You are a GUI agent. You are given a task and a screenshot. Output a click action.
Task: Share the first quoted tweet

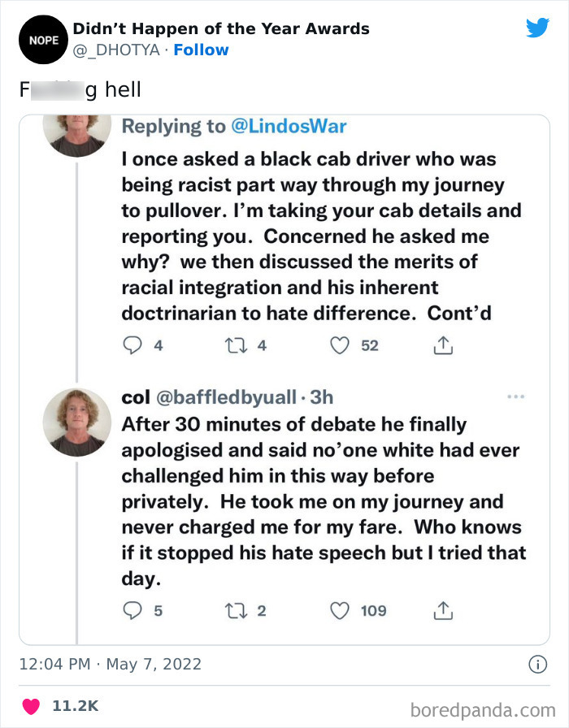coord(443,345)
